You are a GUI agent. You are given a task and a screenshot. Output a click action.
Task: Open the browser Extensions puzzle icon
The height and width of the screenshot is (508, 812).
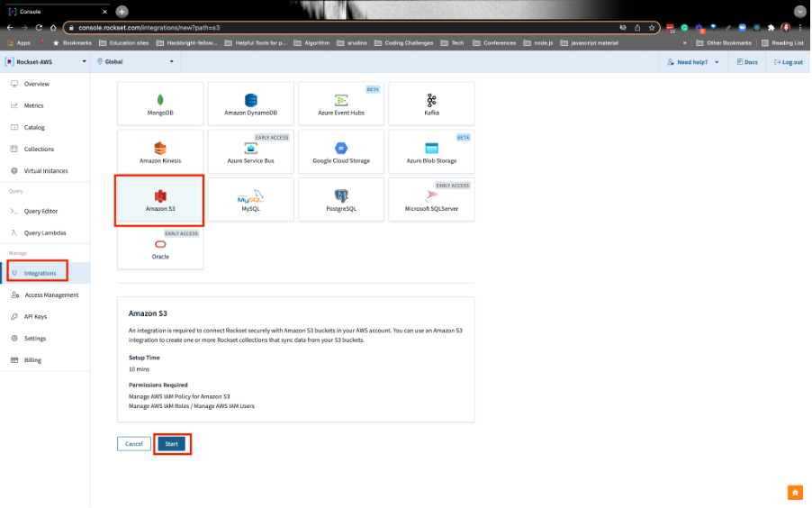pos(771,28)
